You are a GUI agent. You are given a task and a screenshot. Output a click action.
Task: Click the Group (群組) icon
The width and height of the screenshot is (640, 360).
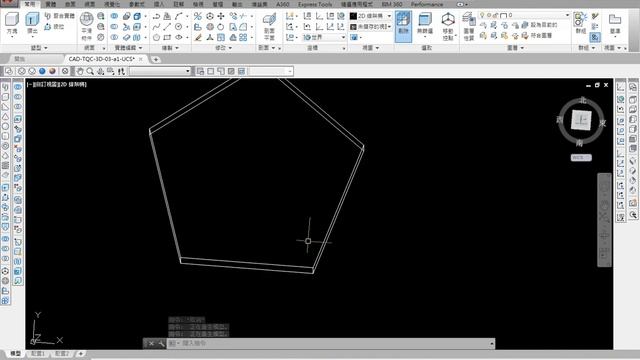(580, 23)
